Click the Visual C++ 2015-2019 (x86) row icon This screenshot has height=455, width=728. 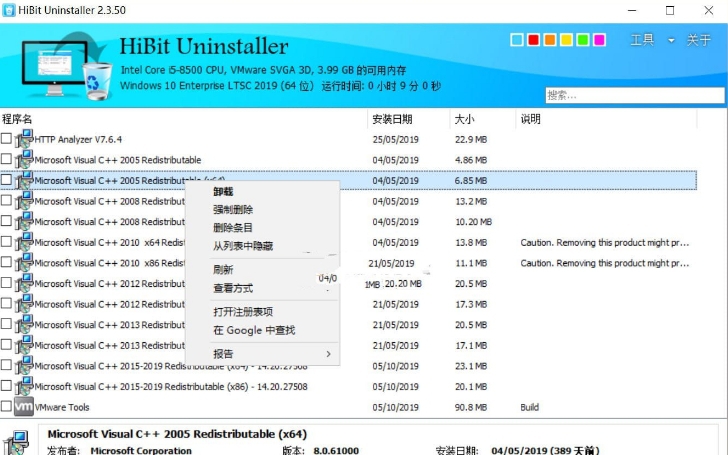click(24, 386)
